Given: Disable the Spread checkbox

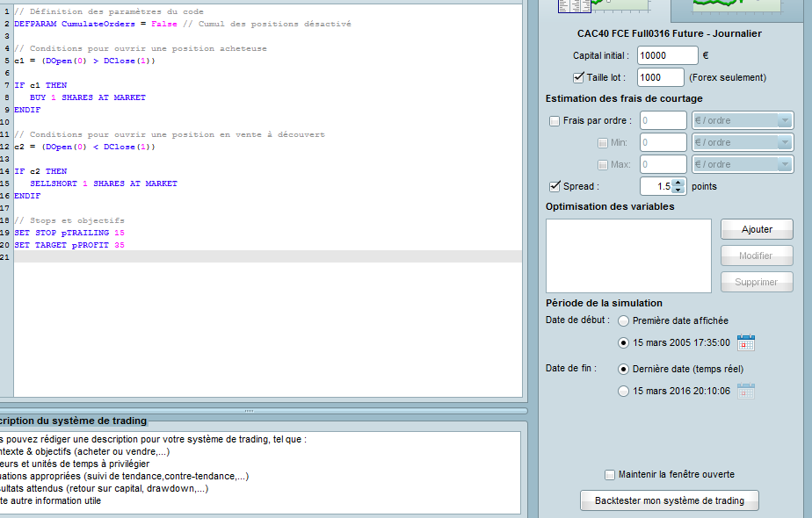Looking at the screenshot, I should click(x=555, y=186).
